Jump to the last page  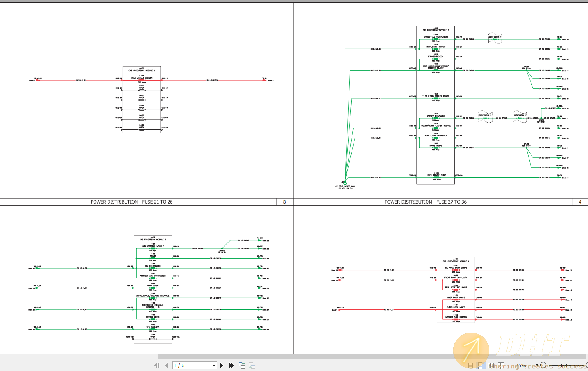(x=231, y=365)
